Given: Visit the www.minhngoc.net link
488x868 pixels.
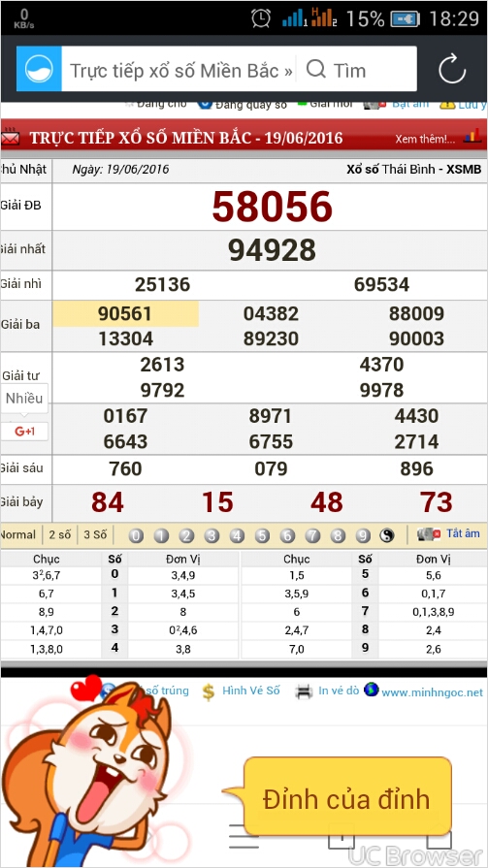Looking at the screenshot, I should 432,691.
